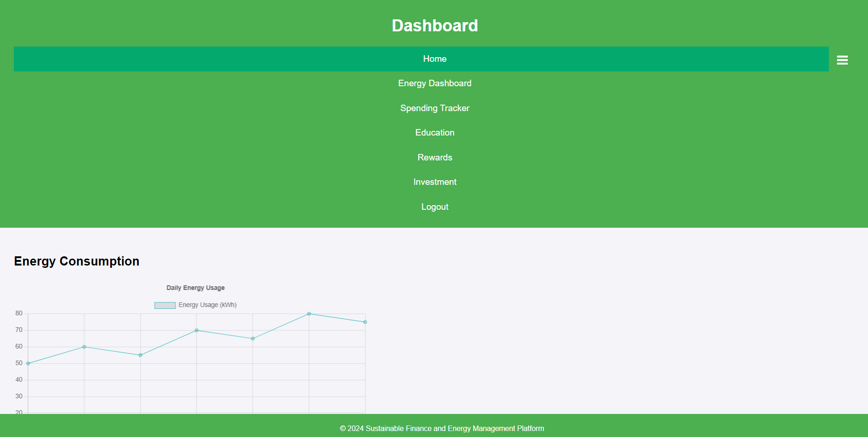This screenshot has width=868, height=437.
Task: Click the Daily Energy Usage chart title
Action: coord(195,287)
